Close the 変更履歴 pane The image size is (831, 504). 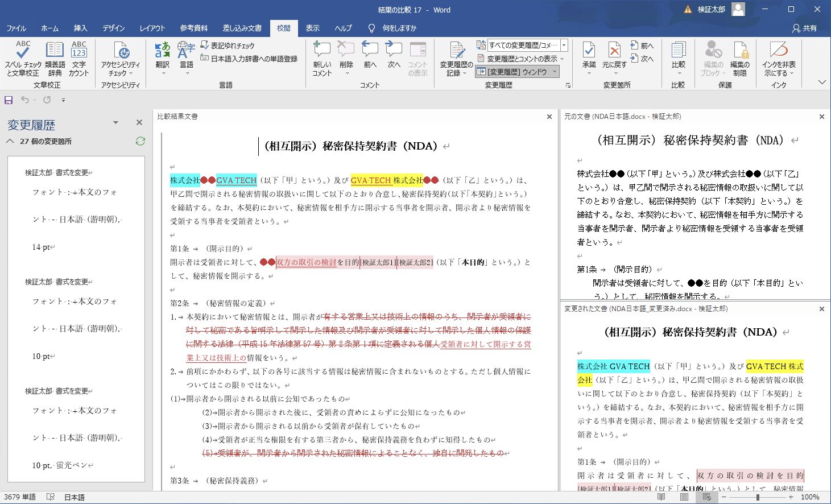[139, 122]
